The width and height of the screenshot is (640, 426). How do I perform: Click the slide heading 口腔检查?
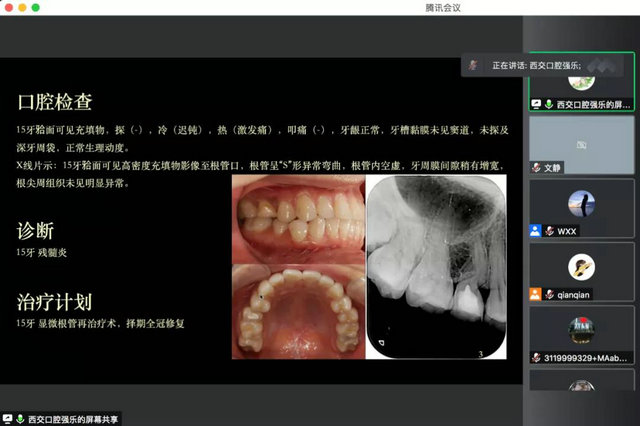coord(55,102)
